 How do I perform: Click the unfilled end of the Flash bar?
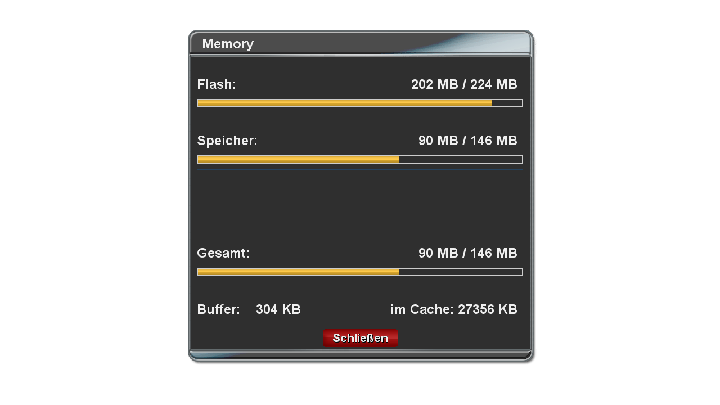507,102
